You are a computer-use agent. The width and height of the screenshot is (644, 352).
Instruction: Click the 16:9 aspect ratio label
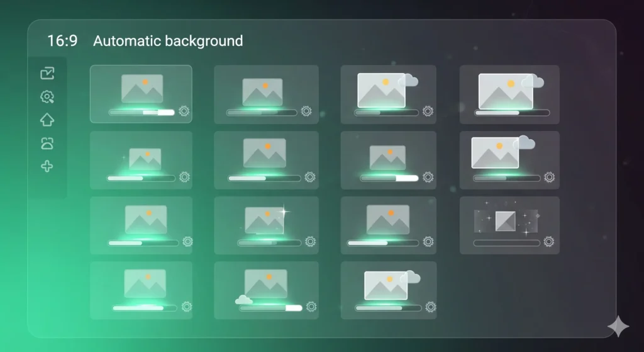click(62, 42)
